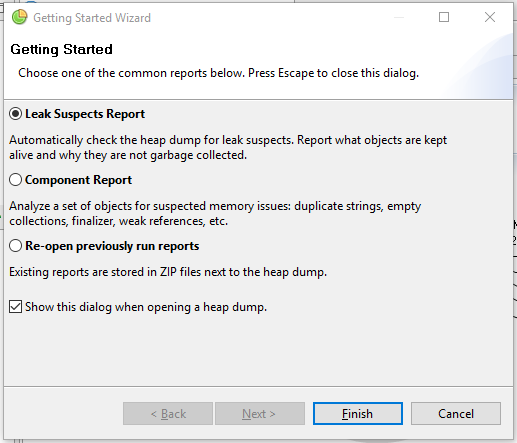Click the 'Re-open previously run reports' label text
Viewport: 517px width, 443px height.
click(x=112, y=246)
